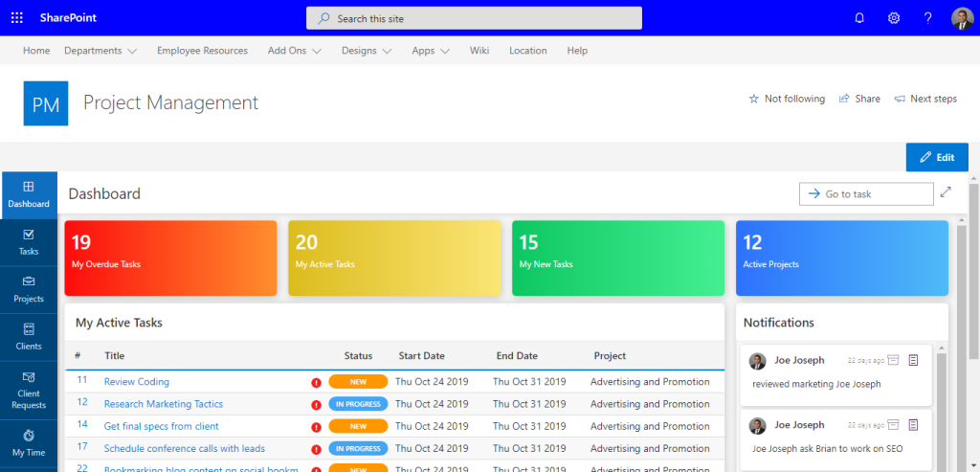Click overdue alert icon for Get final specs

pyautogui.click(x=316, y=428)
